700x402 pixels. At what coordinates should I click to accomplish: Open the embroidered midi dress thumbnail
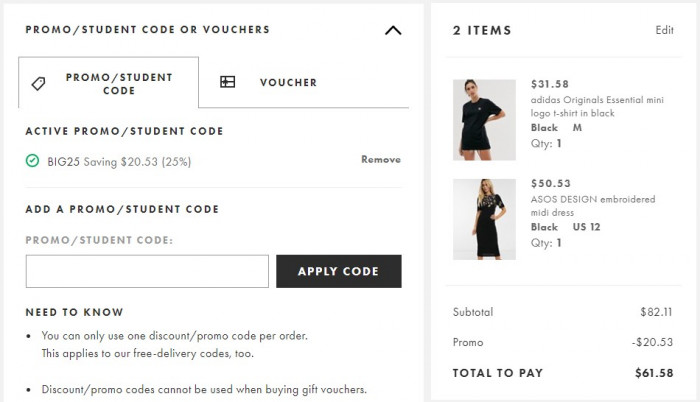pyautogui.click(x=484, y=219)
